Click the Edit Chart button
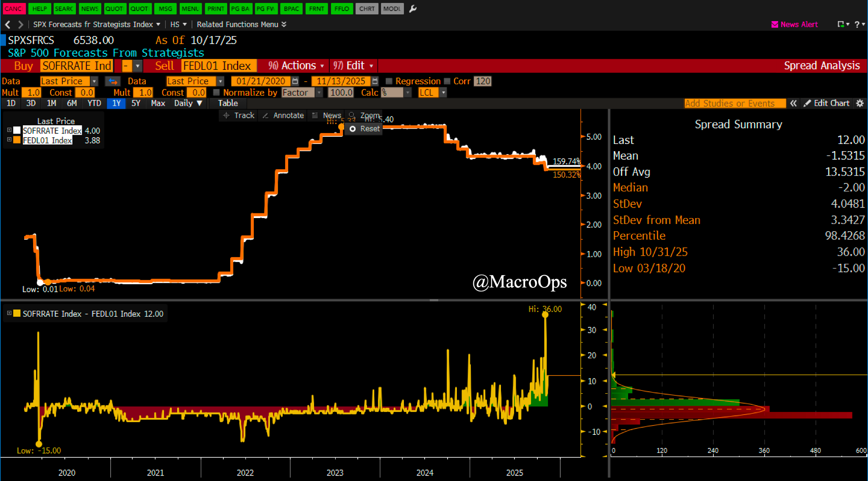The image size is (868, 481). coord(826,103)
